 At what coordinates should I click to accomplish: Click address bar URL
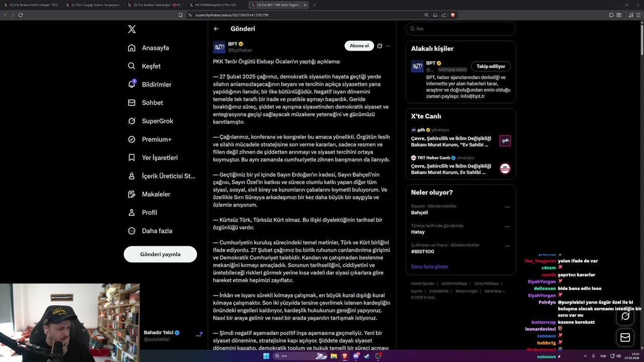(232, 15)
